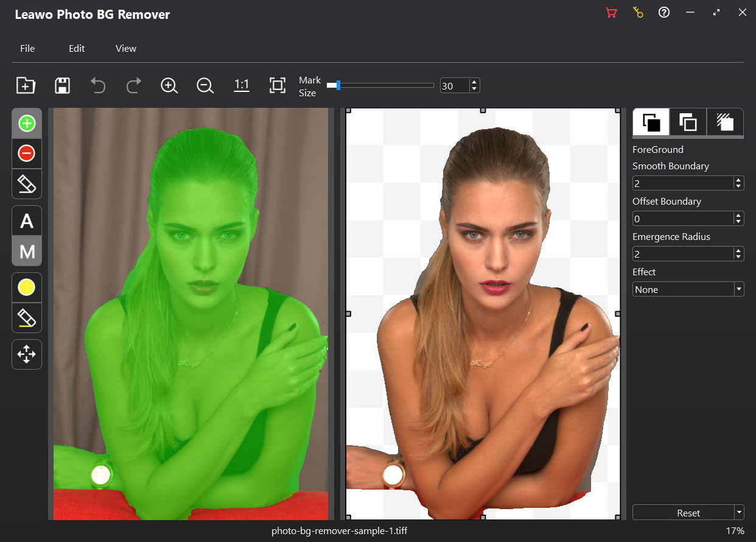Click the Offset Boundary input field

682,219
